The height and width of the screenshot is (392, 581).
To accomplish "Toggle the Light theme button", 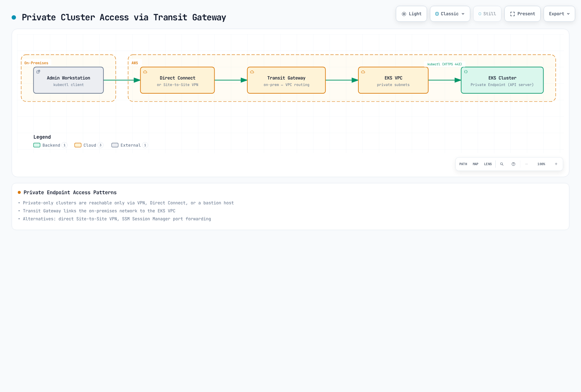I will coord(411,14).
